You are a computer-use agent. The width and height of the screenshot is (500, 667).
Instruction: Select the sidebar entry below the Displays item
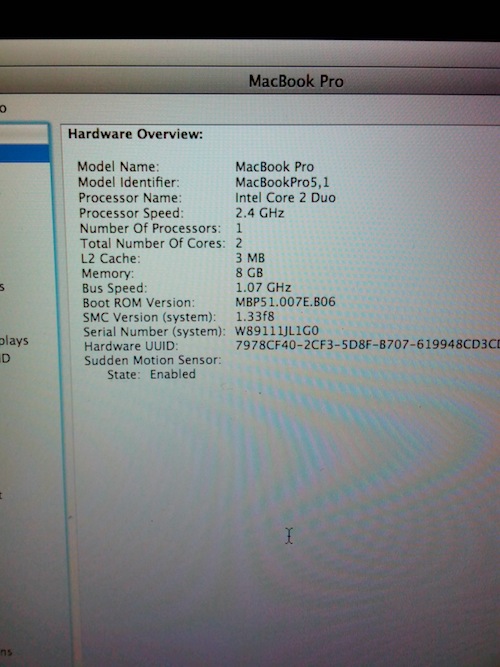coord(5,359)
